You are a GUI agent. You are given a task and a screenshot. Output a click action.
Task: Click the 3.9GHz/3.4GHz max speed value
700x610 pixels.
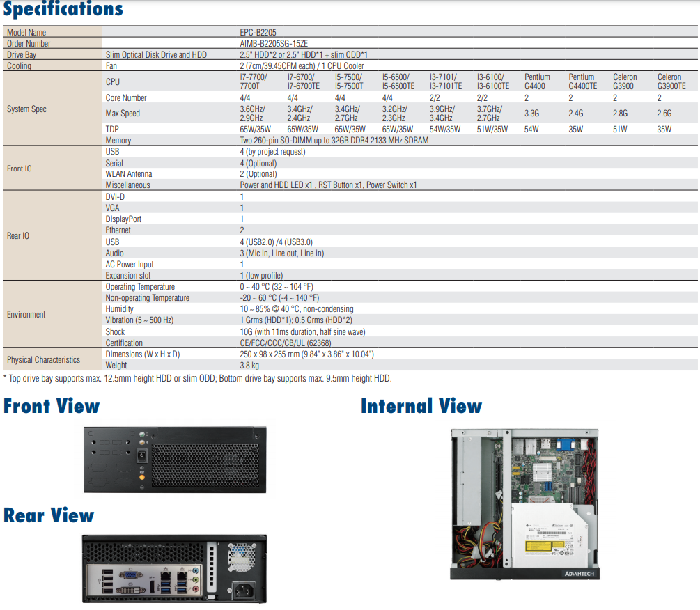point(442,114)
